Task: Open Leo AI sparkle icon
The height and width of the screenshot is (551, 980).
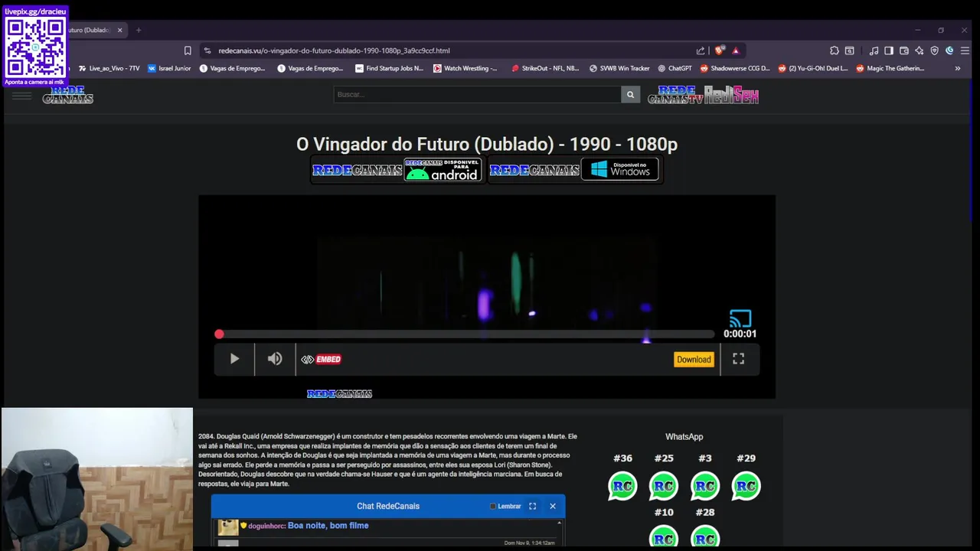Action: (920, 51)
